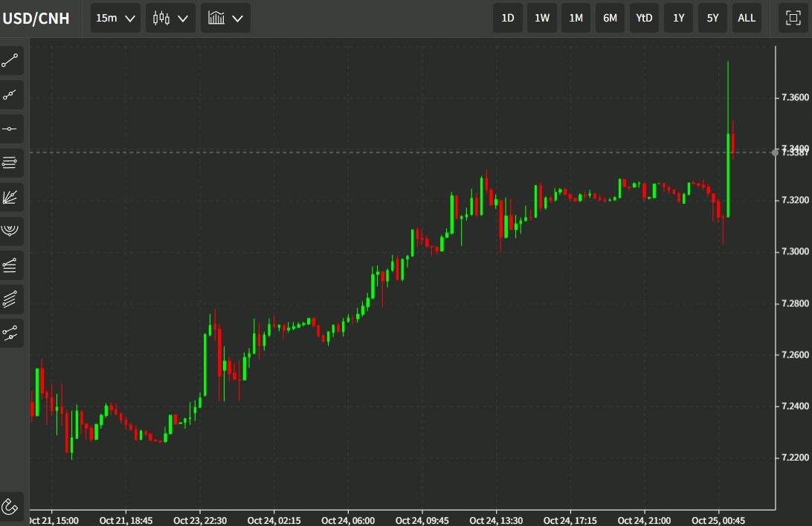Open the 15m interval dropdown
812x526 pixels.
[x=115, y=18]
